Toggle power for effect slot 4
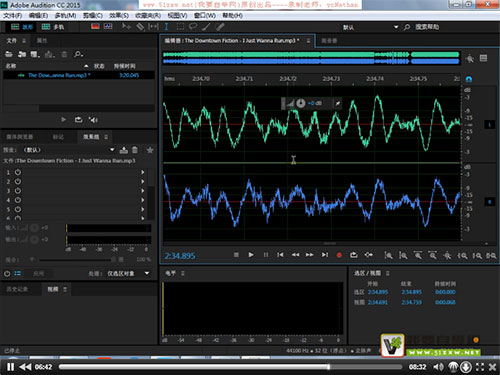 [x=18, y=200]
